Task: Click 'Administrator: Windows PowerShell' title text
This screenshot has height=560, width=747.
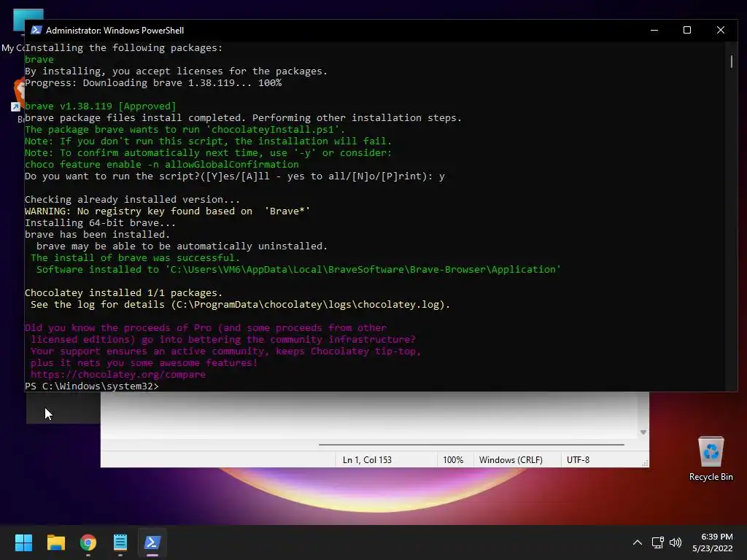Action: click(x=115, y=31)
